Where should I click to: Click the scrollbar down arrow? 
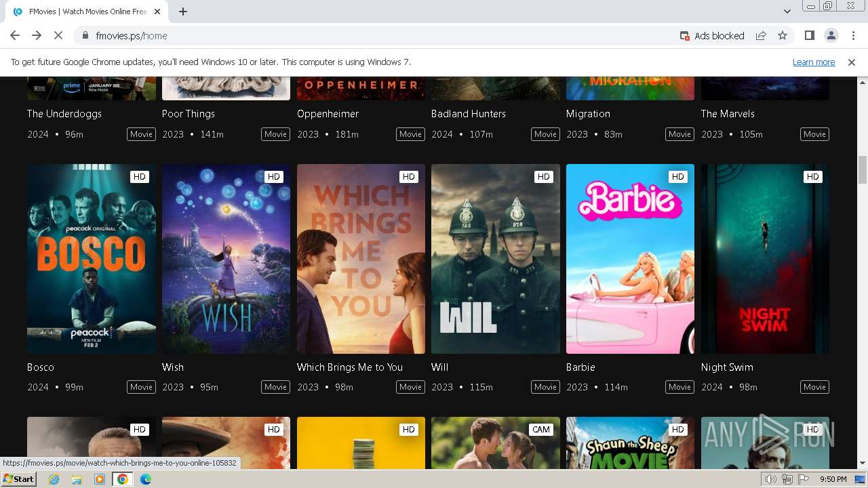click(863, 464)
